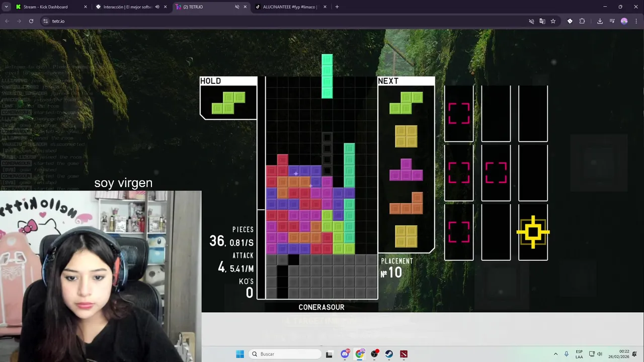Close the ALUCINANTEEE TikTok tab
644x362 pixels.
(325, 7)
